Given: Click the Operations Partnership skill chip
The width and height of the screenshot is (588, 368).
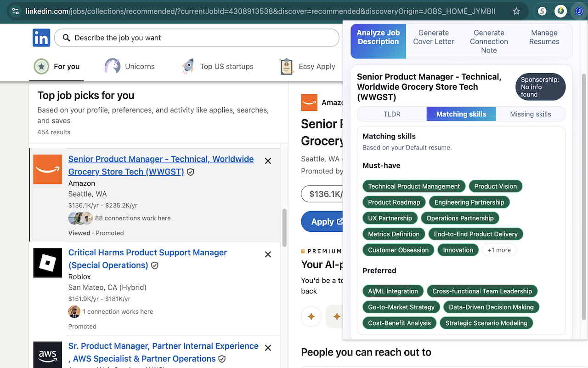Looking at the screenshot, I should (460, 218).
